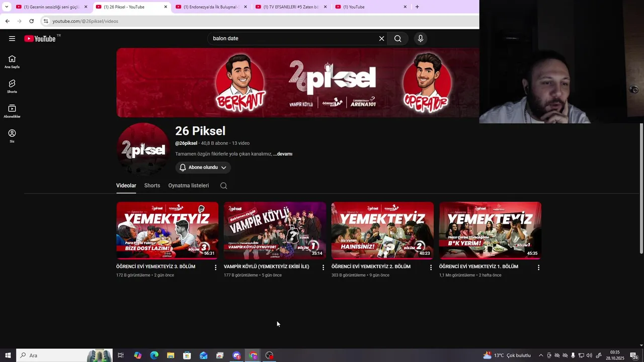Open ÖĞRENCİ EVİ YEMEKTEYİZ 1. BÖLÜM title link

pos(478,266)
